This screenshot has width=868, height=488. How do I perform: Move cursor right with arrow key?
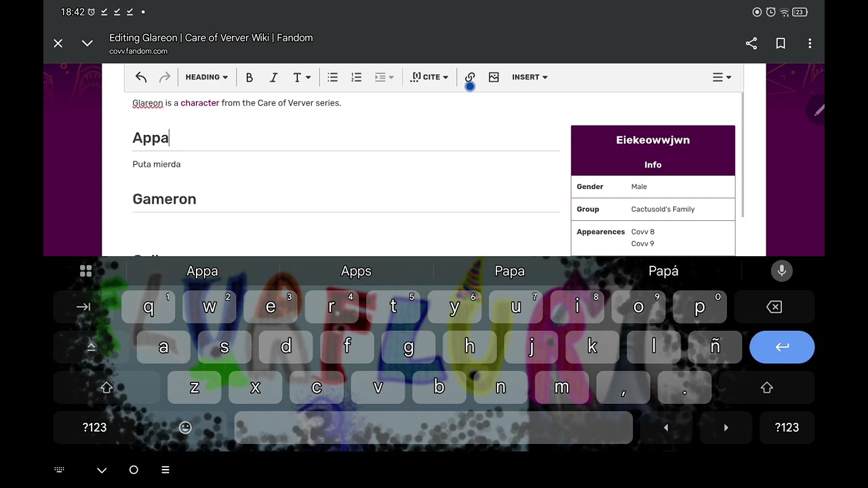coord(726,428)
